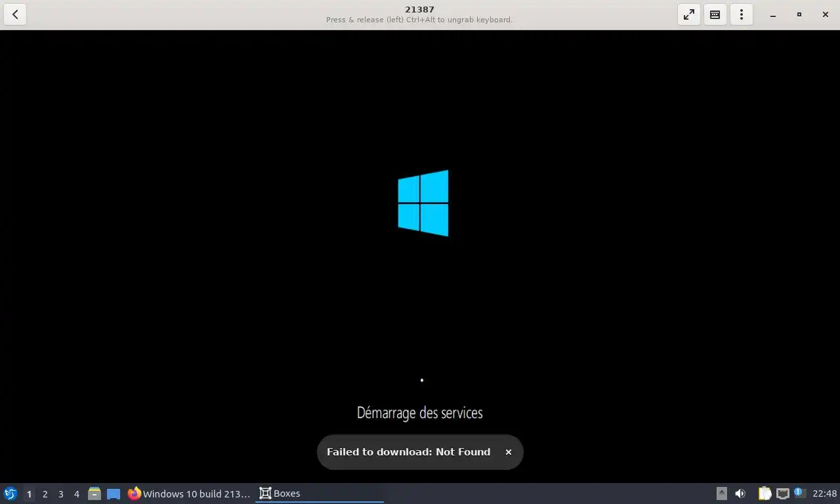Open the volume control speaker icon
This screenshot has width=840, height=504.
tap(740, 493)
